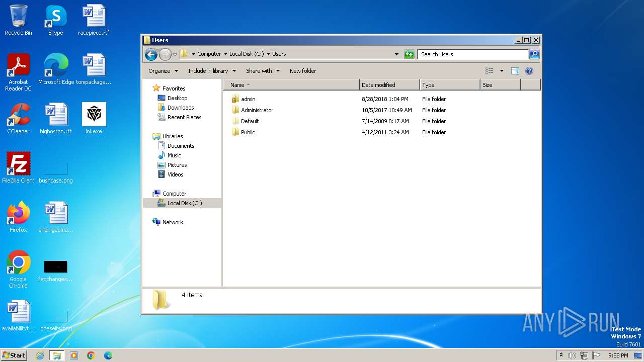The image size is (644, 362).
Task: Open address bar history dropdown
Action: pyautogui.click(x=396, y=54)
